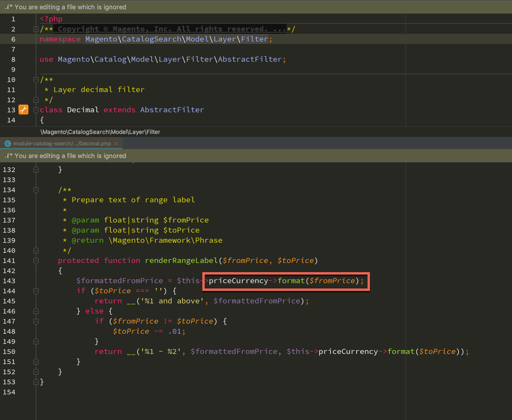Collapse the Layer decimal filter docblock
The height and width of the screenshot is (420, 512).
(35, 79)
